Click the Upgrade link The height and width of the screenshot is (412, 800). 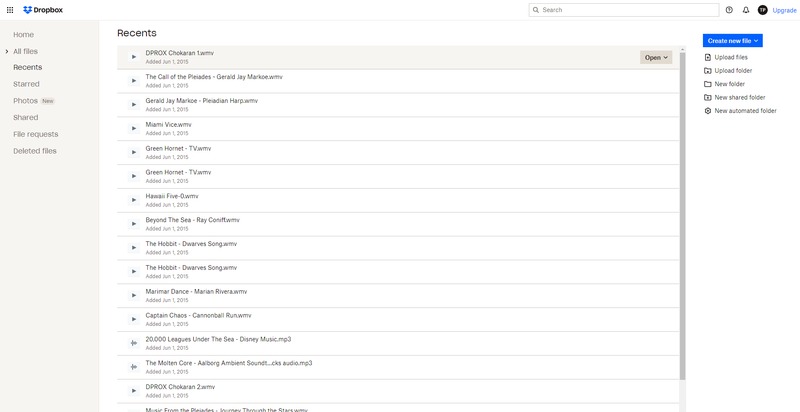[x=784, y=10]
